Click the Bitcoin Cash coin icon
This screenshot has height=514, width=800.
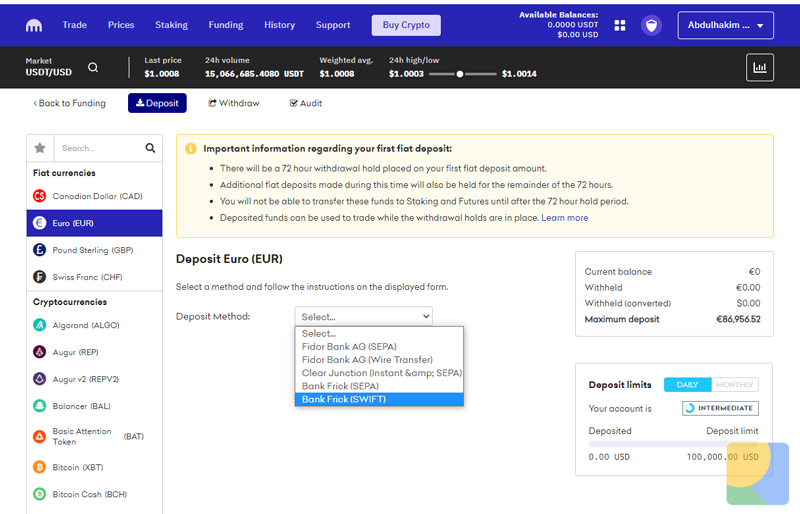[x=40, y=494]
